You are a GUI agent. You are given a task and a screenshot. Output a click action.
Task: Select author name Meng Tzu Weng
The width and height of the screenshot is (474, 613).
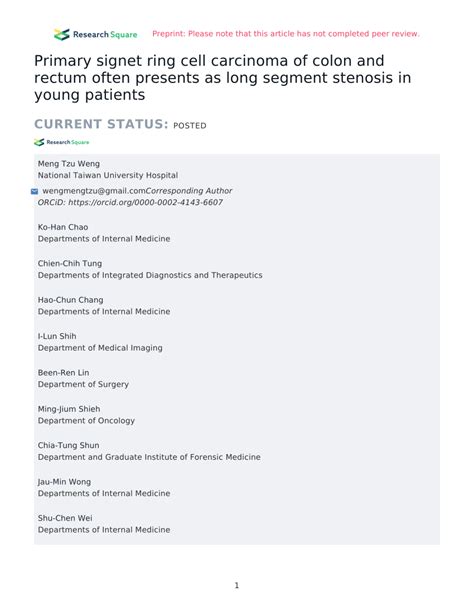(x=69, y=164)
